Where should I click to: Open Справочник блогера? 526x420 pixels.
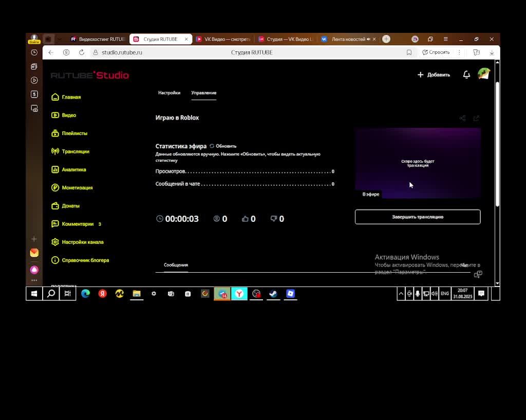point(80,260)
